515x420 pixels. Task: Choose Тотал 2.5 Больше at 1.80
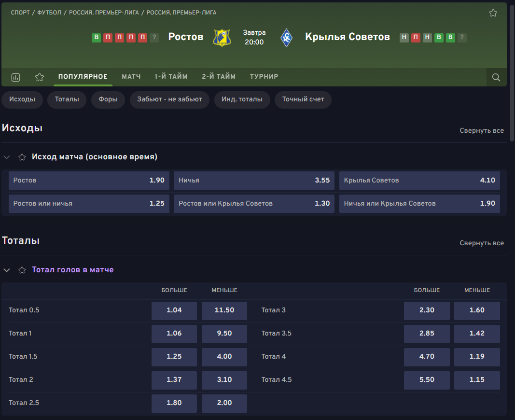[x=174, y=403]
